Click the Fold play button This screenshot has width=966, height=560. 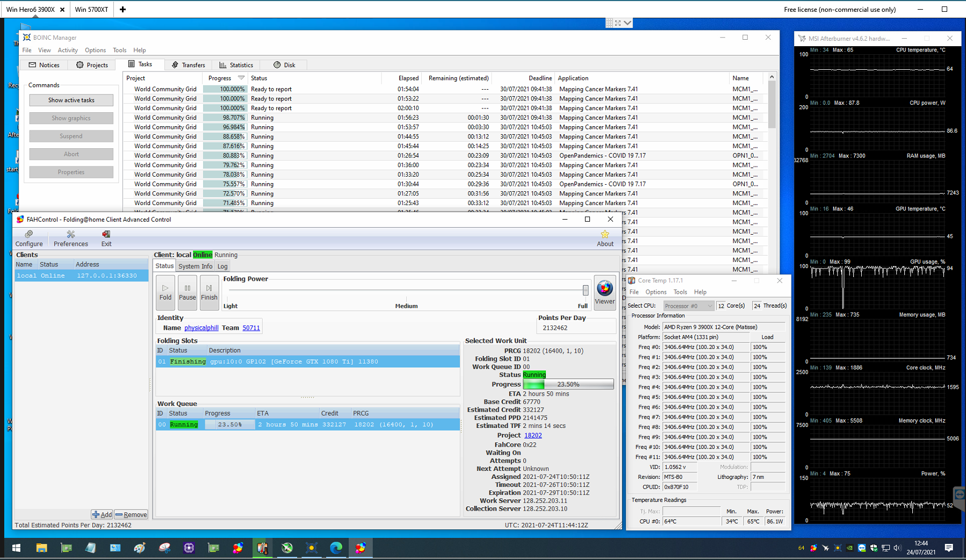click(x=165, y=293)
